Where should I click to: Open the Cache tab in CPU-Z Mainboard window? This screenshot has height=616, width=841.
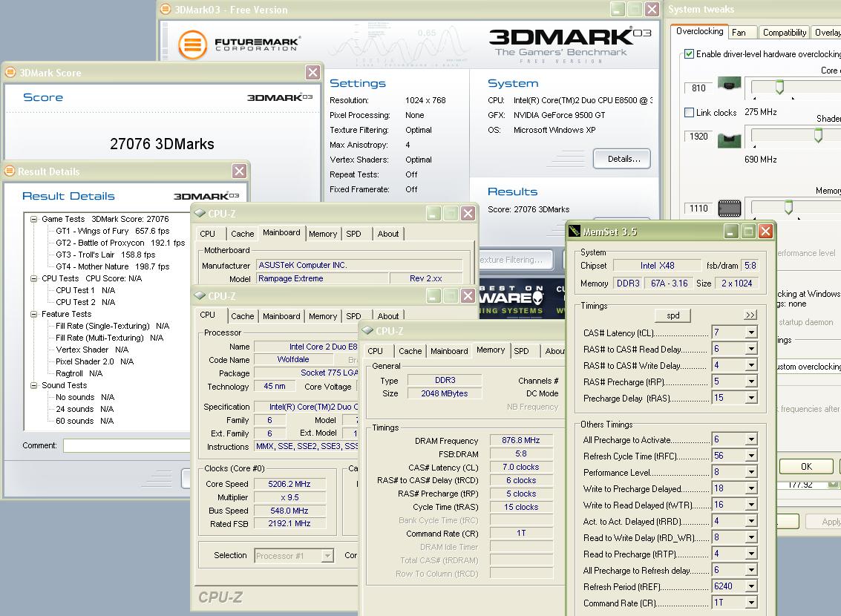[x=243, y=234]
